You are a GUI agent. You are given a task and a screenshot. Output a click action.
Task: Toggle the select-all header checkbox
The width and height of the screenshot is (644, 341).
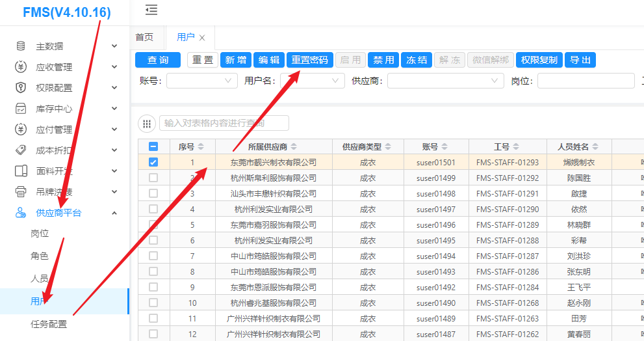point(153,146)
